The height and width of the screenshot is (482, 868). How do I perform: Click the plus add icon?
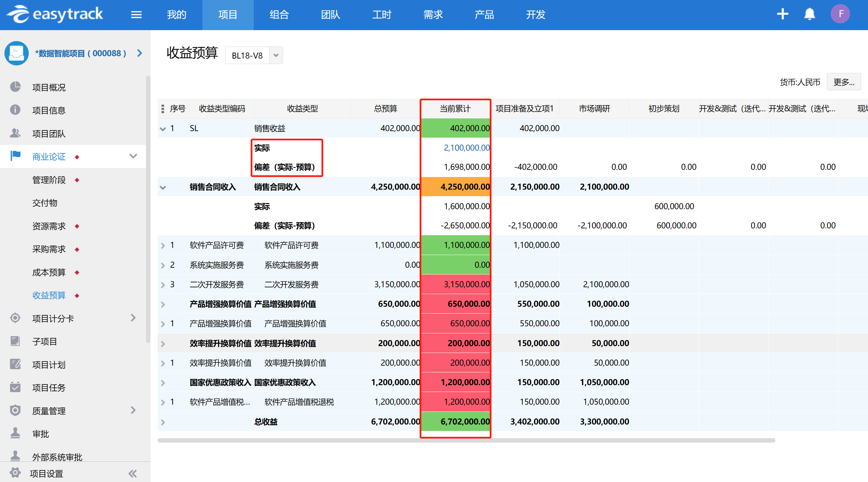pyautogui.click(x=782, y=14)
